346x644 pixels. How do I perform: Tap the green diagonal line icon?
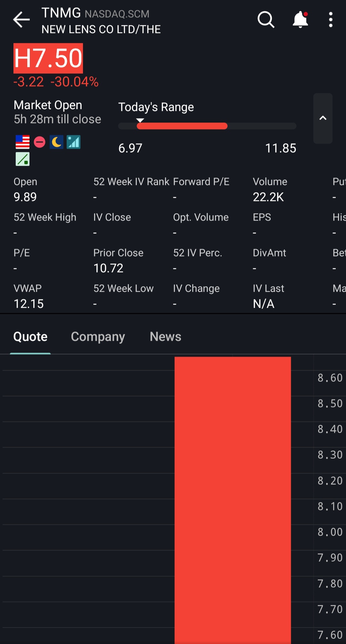click(22, 159)
